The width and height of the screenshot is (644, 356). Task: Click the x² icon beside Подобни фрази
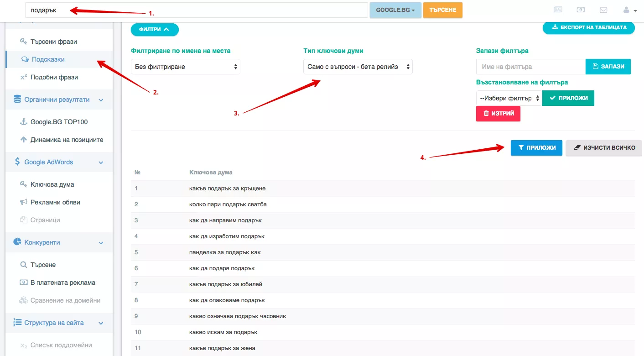[x=24, y=77]
